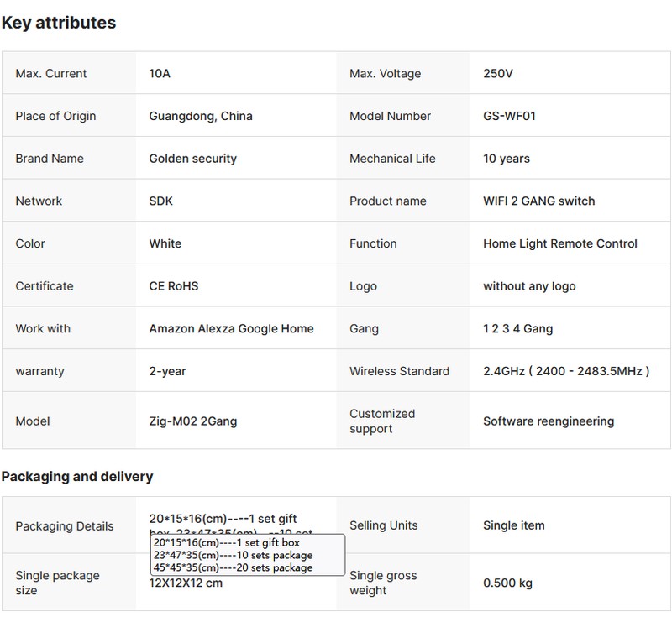Viewport: 672px width, 617px height.
Task: Select the Golden security brand name
Action: pos(192,159)
